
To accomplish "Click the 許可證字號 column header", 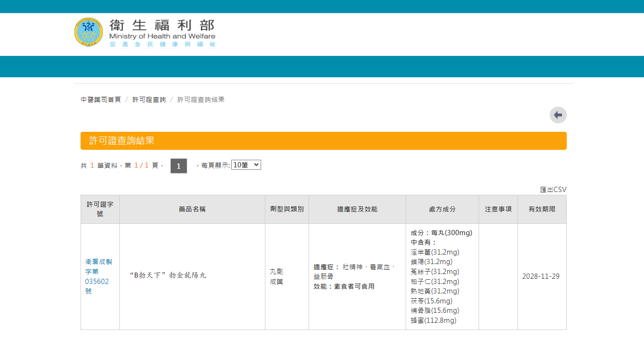I will coord(100,209).
